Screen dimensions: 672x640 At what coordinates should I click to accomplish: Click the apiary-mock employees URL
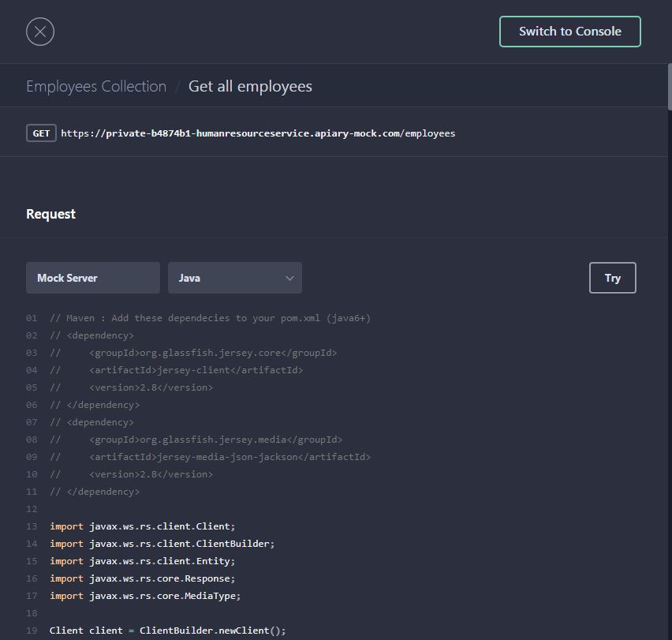258,133
